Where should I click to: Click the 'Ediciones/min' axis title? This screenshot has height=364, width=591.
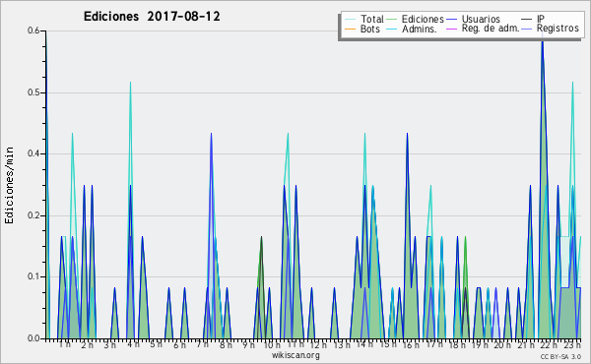[9, 185]
